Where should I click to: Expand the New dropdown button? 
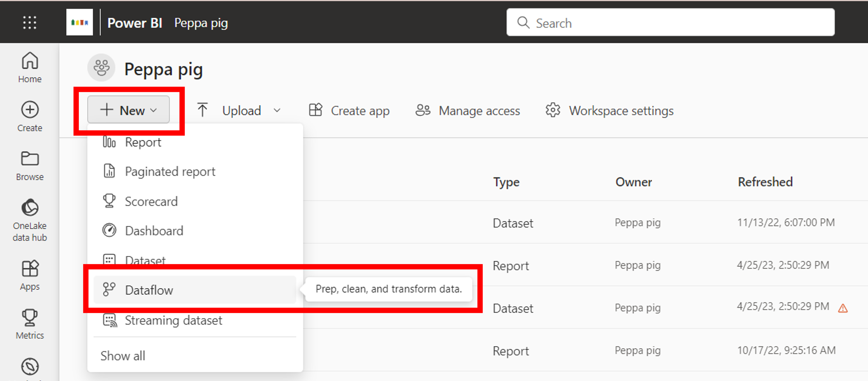(128, 110)
